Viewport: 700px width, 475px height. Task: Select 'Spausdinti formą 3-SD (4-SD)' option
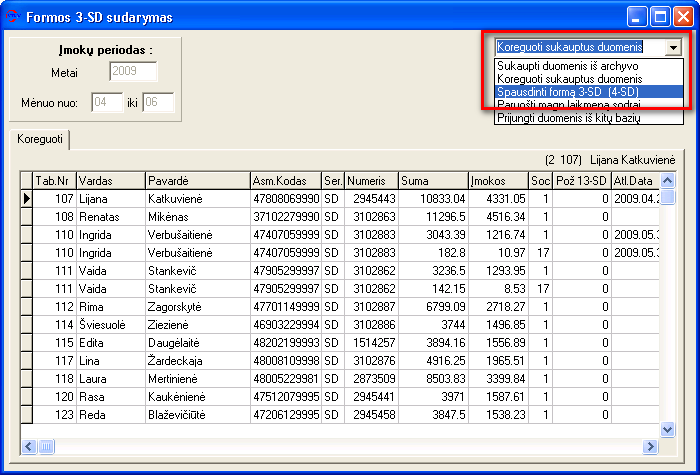click(x=589, y=92)
